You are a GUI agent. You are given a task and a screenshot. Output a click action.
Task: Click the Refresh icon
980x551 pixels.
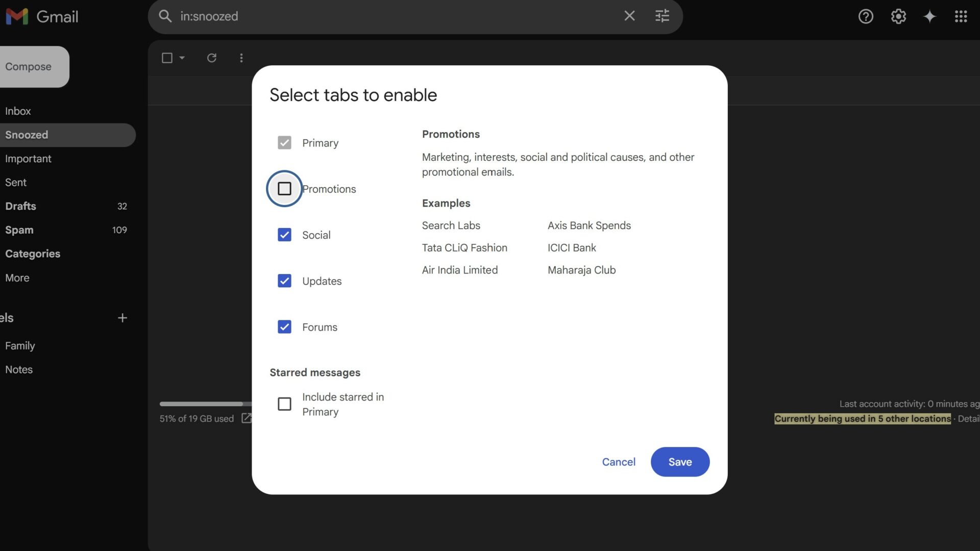point(211,58)
